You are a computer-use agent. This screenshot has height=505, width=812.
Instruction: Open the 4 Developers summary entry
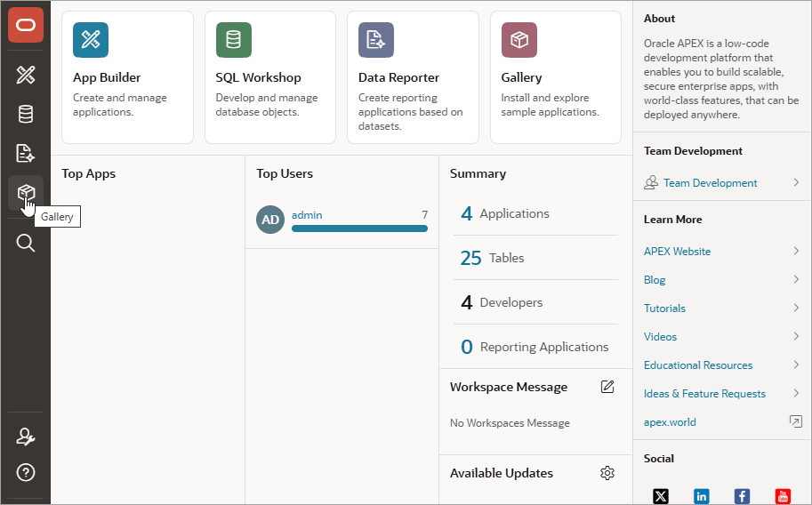tap(502, 302)
